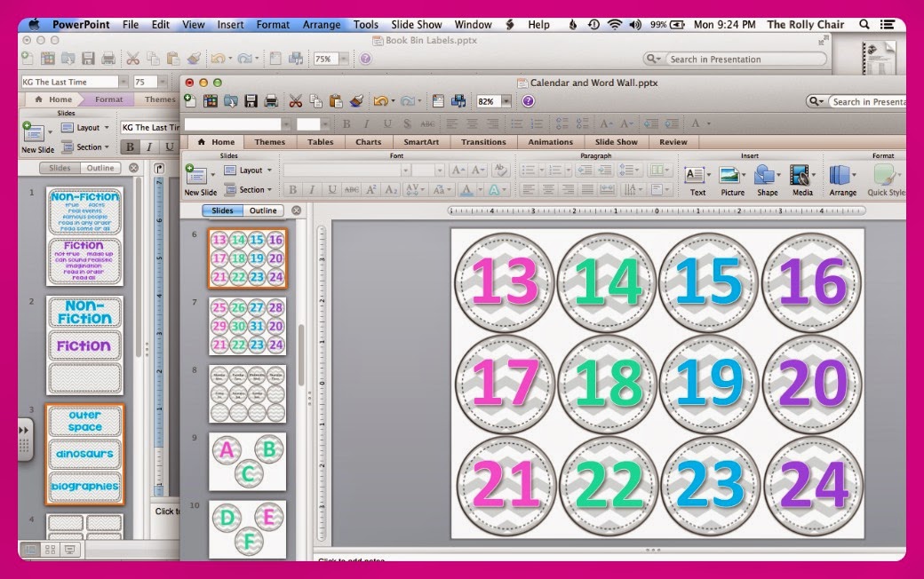Close the slides pane in Calendar window
Screen dimensions: 924x579
point(297,210)
